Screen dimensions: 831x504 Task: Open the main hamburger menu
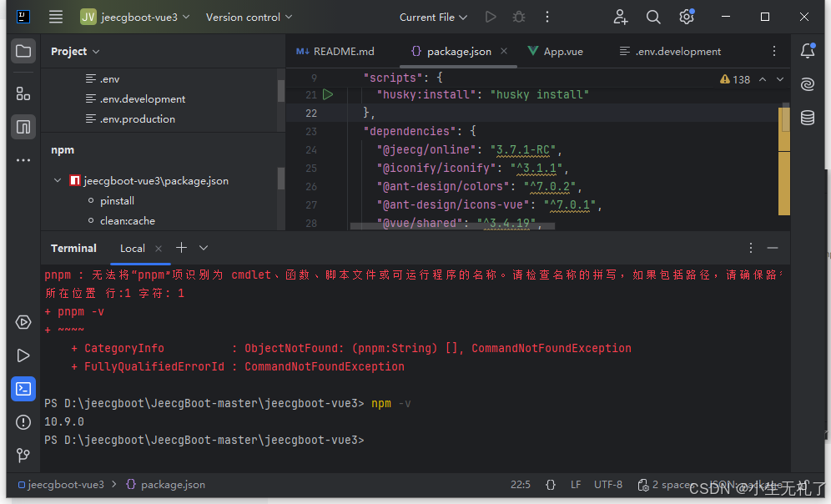tap(56, 17)
